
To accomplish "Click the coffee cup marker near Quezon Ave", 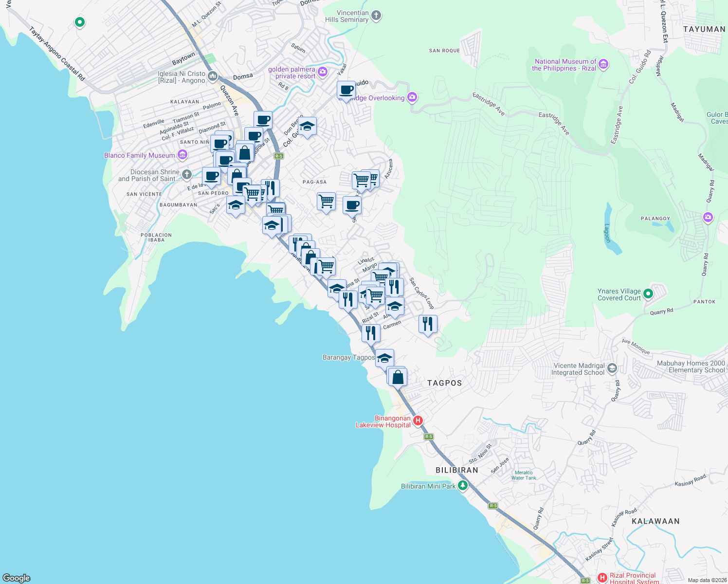I will click(x=262, y=120).
